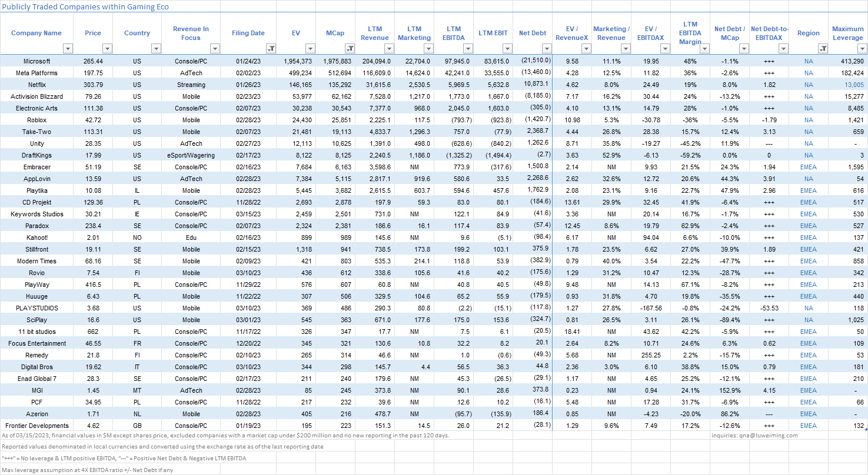Open the Net Debt-to-EBITDAX filter dropdown
Screen dimensions: 868x475
click(x=784, y=49)
